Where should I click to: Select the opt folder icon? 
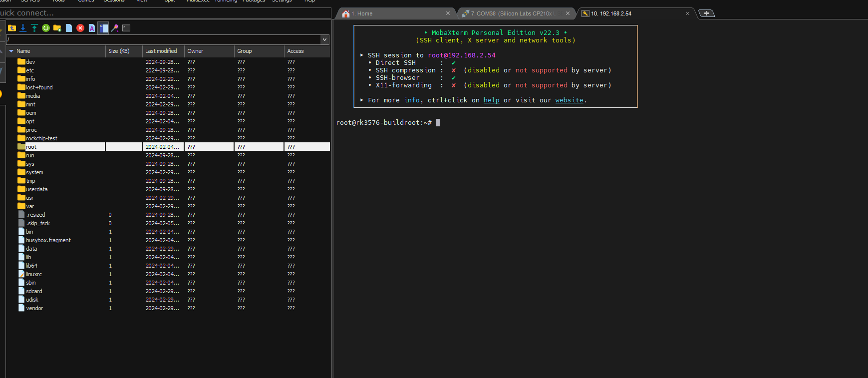(x=21, y=121)
